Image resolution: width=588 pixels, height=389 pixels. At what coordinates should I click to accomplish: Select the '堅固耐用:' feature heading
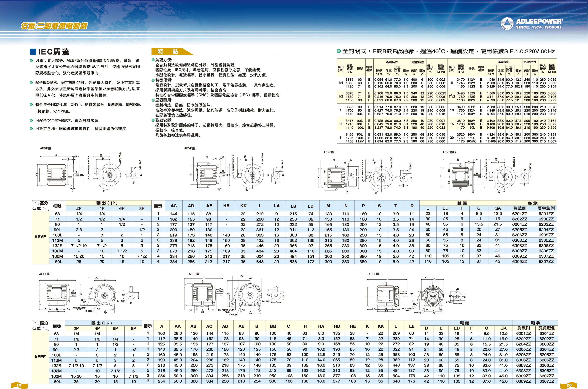(x=163, y=100)
